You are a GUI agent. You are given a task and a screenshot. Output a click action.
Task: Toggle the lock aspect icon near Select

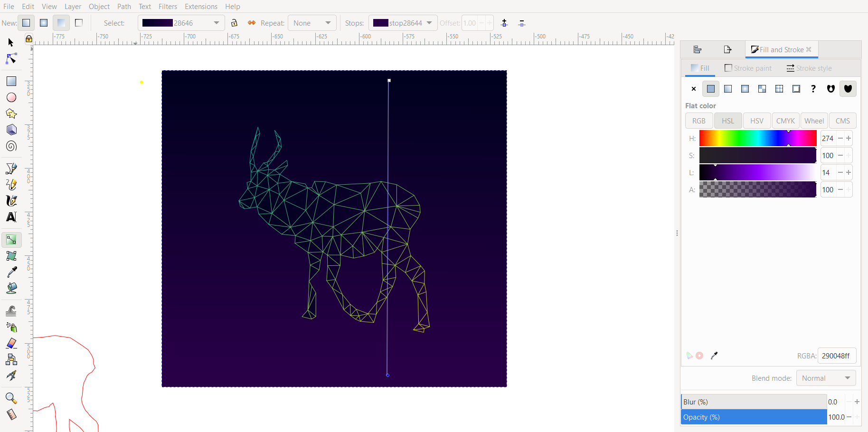tap(234, 22)
